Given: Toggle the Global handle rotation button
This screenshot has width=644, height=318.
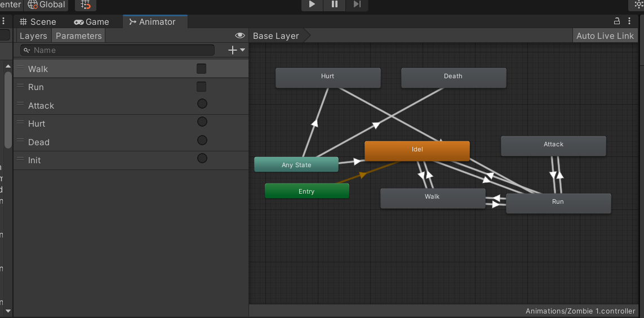Looking at the screenshot, I should pos(46,5).
